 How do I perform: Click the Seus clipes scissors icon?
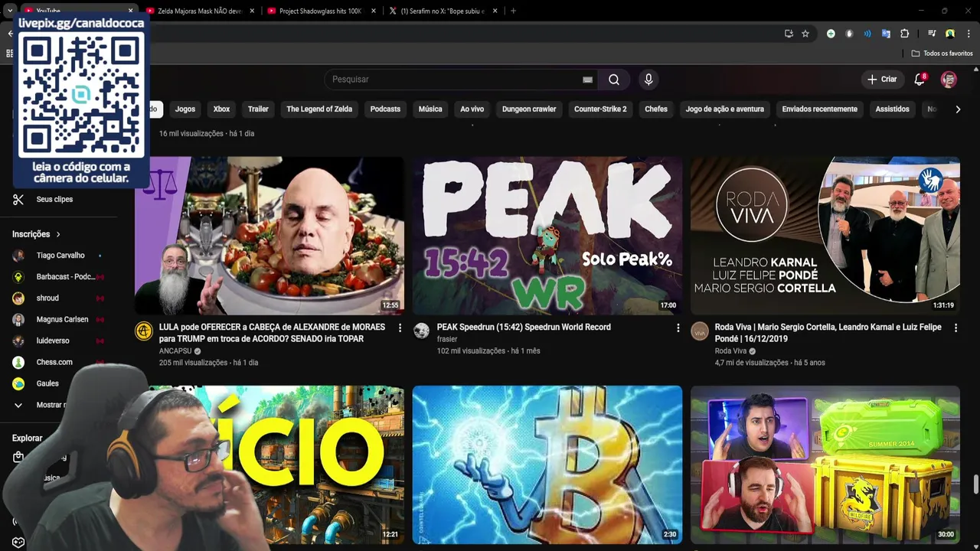click(x=18, y=199)
